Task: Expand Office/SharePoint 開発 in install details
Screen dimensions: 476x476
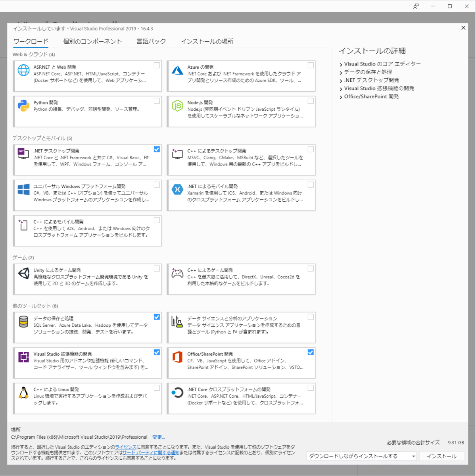Action: (341, 97)
